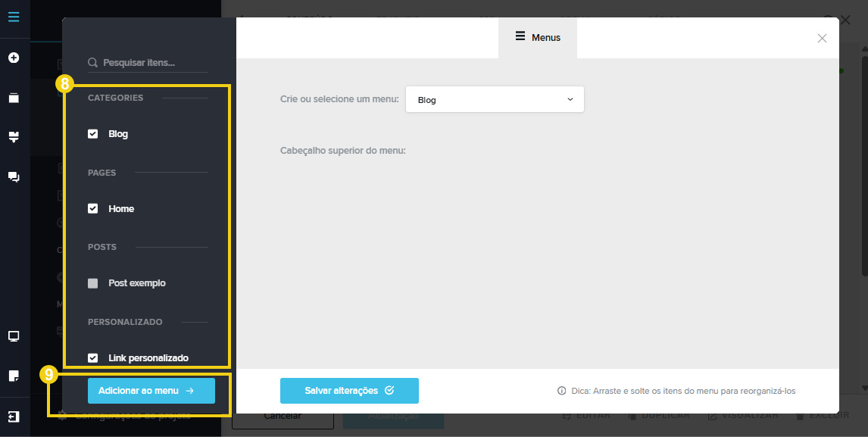Click the desktop monitor icon in sidebar
Screen dimensions: 868x437
14,336
